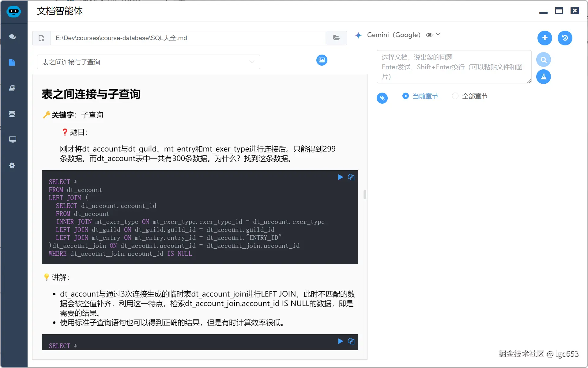Toggle the eye icon next to Gemini
588x368 pixels.
click(x=429, y=35)
